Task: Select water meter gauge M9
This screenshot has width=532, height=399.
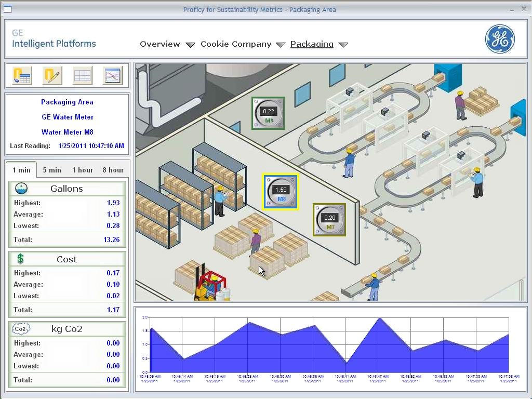Action: click(x=268, y=113)
